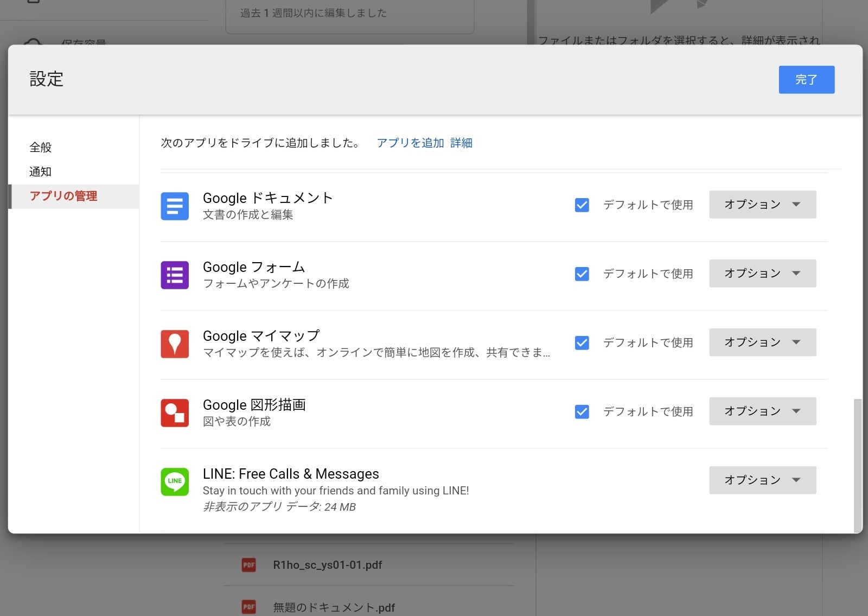The image size is (868, 616).
Task: Switch to the 全般 settings section
Action: coord(41,148)
